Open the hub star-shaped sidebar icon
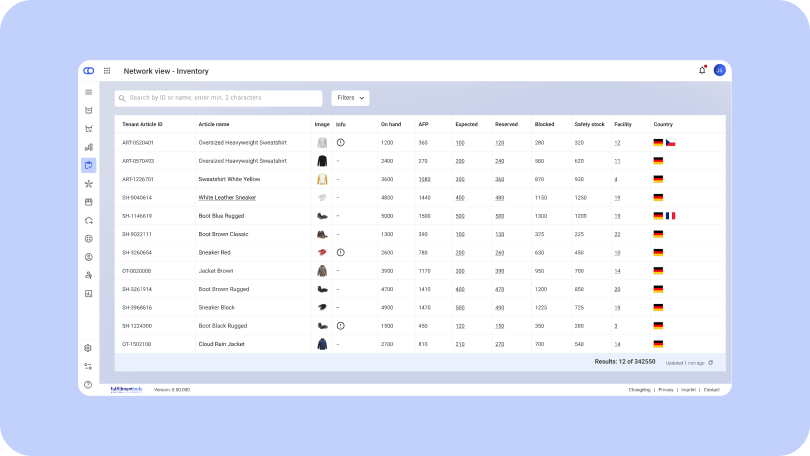Screen dimensions: 810x456 [88, 184]
